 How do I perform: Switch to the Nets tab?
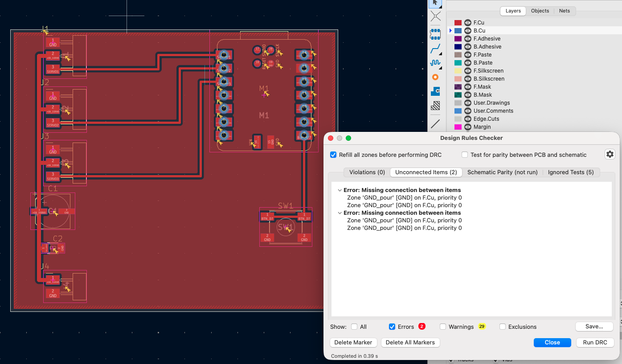click(565, 11)
